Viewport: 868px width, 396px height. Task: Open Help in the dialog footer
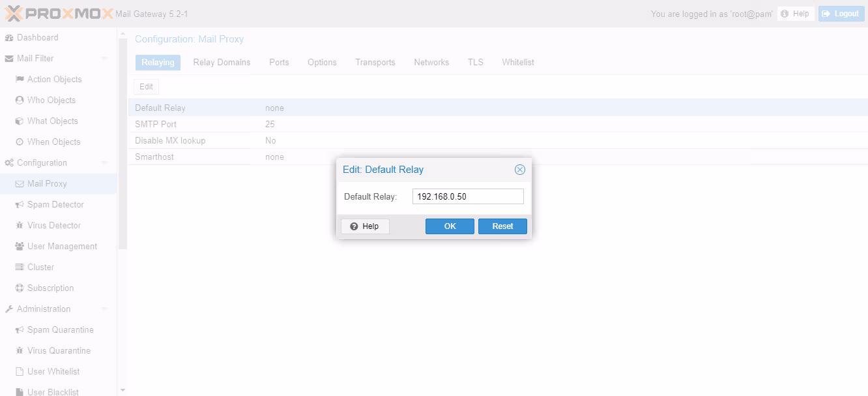coord(365,226)
